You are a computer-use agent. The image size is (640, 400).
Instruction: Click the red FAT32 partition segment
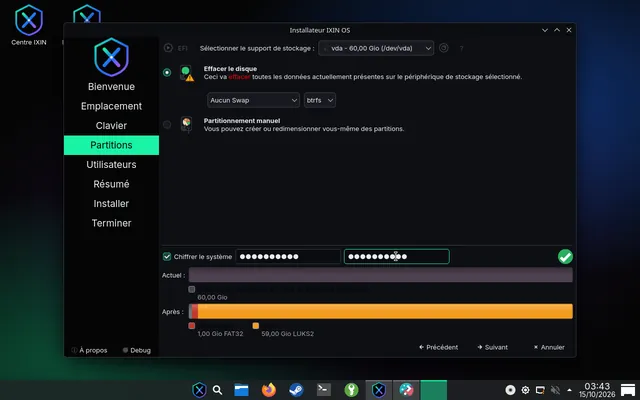click(x=195, y=311)
